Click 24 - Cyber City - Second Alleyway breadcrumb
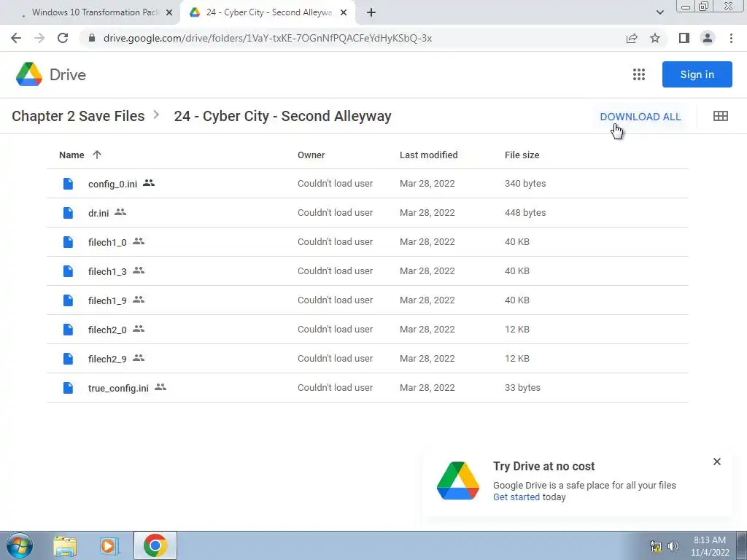 pyautogui.click(x=282, y=116)
